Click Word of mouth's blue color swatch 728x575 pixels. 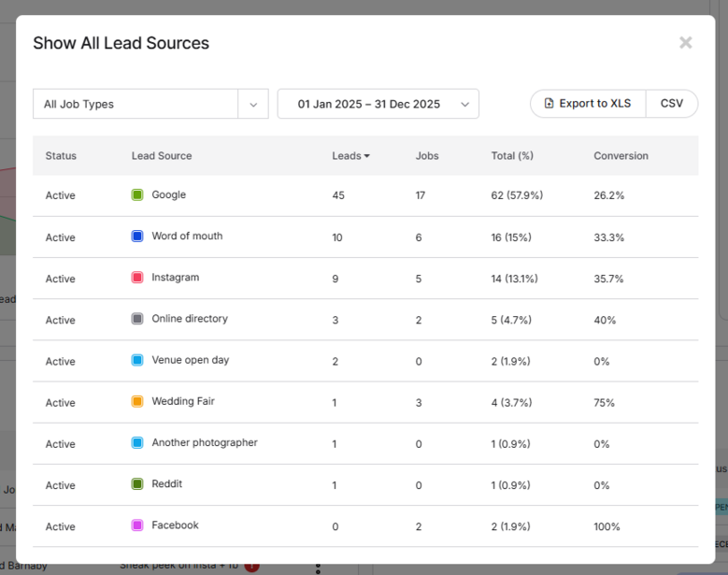tap(137, 236)
